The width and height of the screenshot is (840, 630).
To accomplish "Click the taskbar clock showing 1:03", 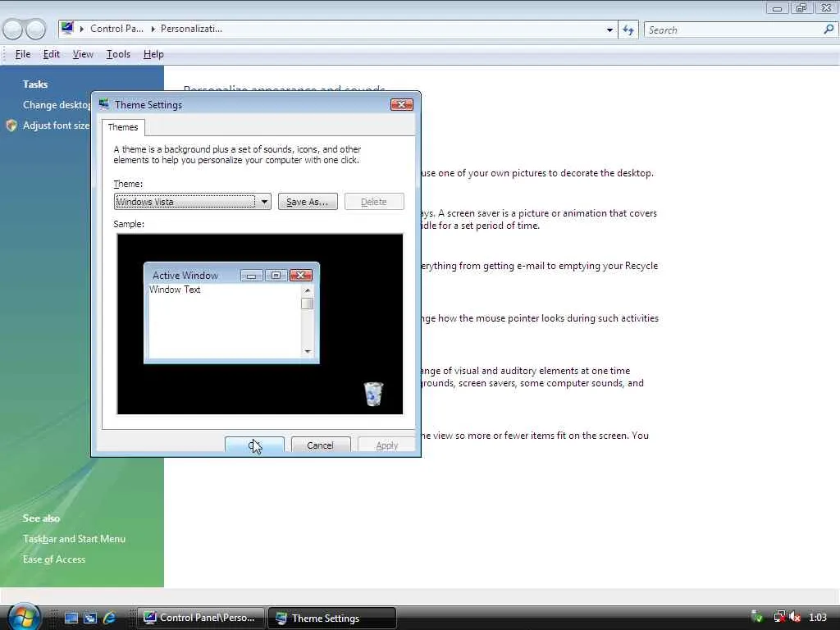I will click(x=818, y=618).
